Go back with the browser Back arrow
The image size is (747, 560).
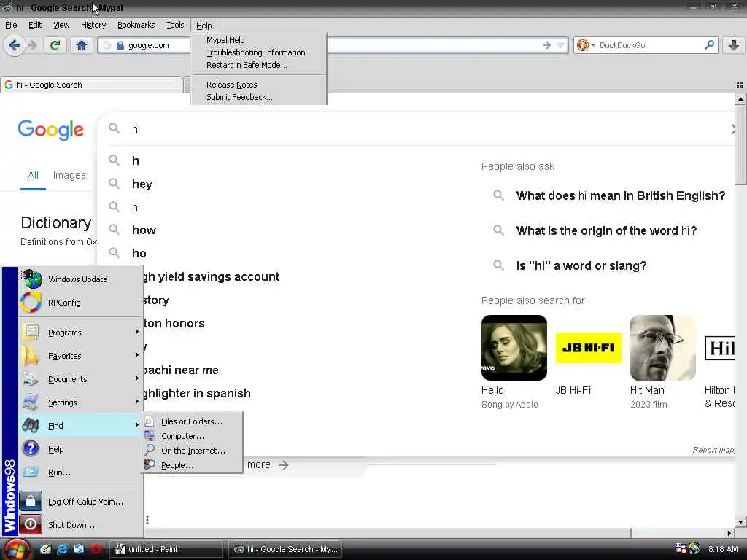click(x=15, y=46)
